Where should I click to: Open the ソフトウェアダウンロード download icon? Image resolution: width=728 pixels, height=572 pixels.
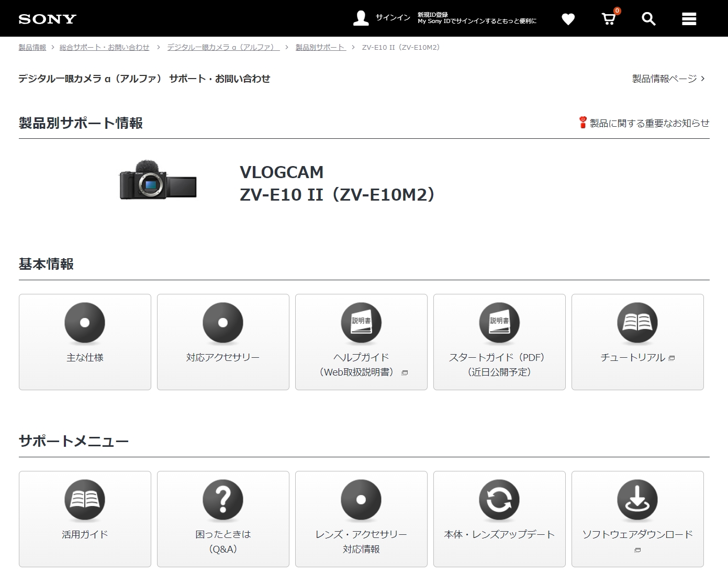(x=637, y=500)
